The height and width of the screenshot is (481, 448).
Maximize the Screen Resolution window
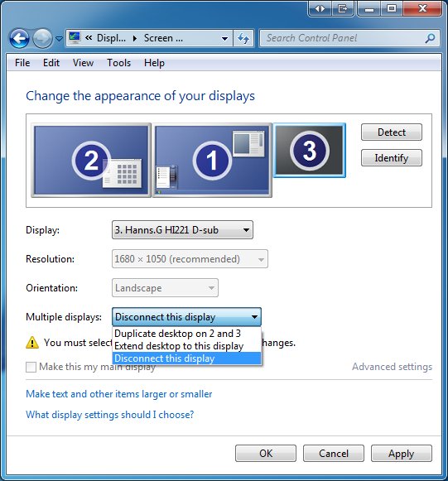coord(392,8)
